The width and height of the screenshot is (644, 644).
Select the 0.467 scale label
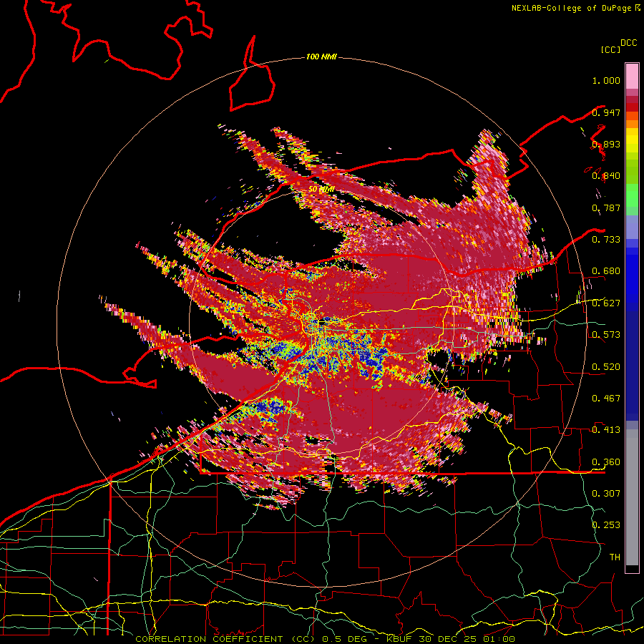tap(606, 398)
